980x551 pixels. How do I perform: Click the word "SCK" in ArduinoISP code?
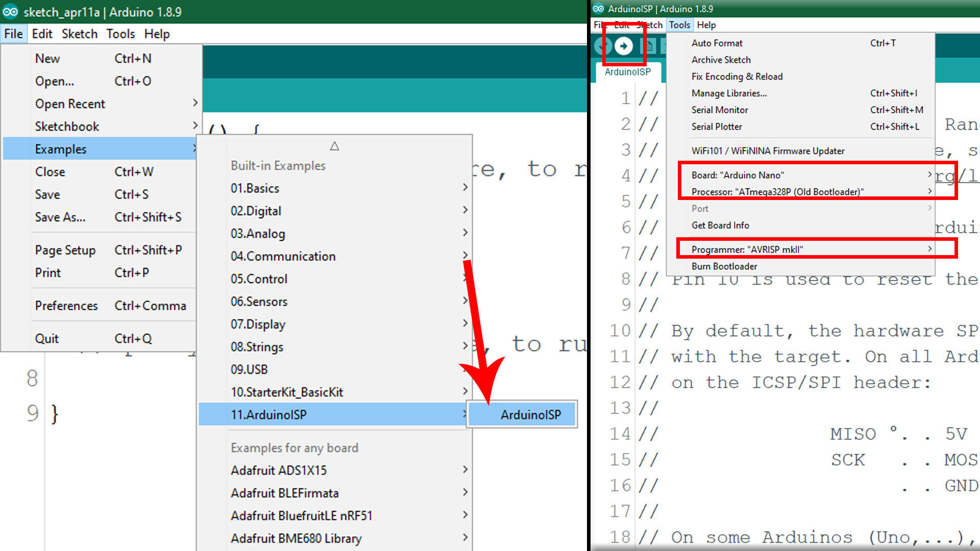click(848, 460)
